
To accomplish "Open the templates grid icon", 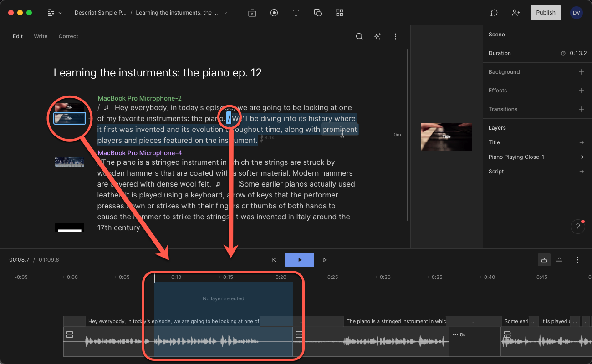I will 340,13.
